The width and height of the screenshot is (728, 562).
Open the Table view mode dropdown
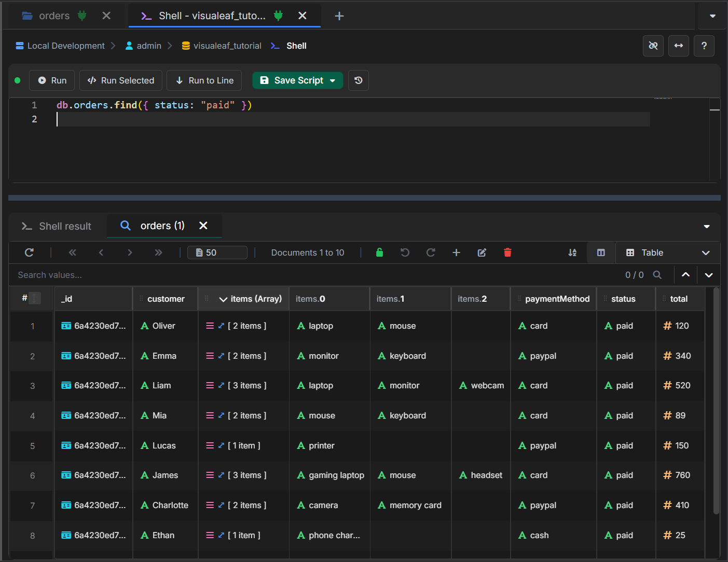(x=668, y=252)
